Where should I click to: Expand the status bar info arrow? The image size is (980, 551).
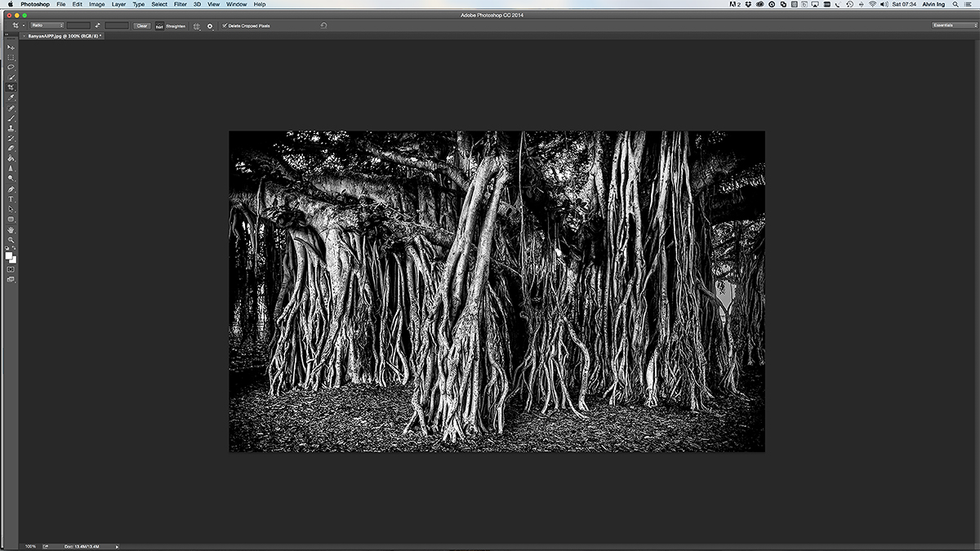pos(117,546)
